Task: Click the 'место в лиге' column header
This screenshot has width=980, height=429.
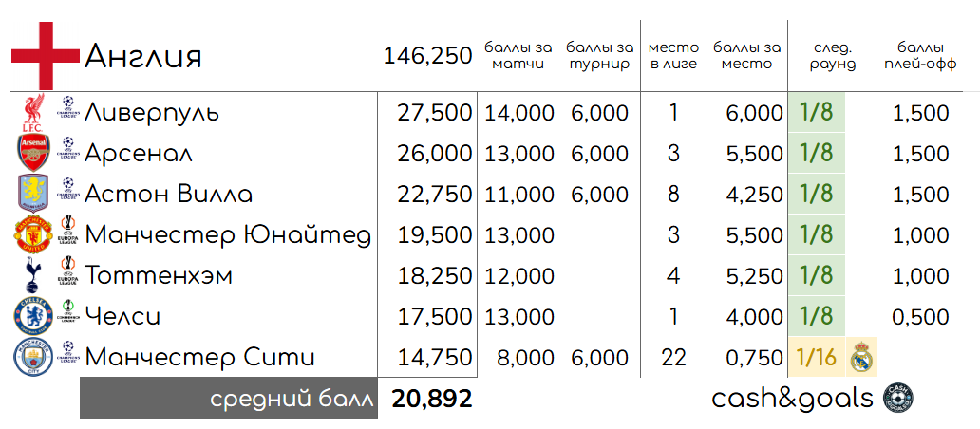Action: click(x=673, y=56)
